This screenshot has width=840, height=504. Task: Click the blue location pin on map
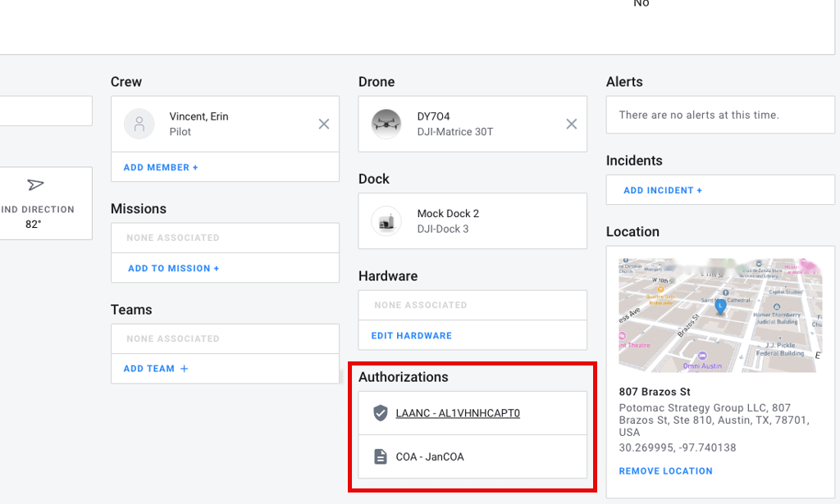(x=720, y=306)
